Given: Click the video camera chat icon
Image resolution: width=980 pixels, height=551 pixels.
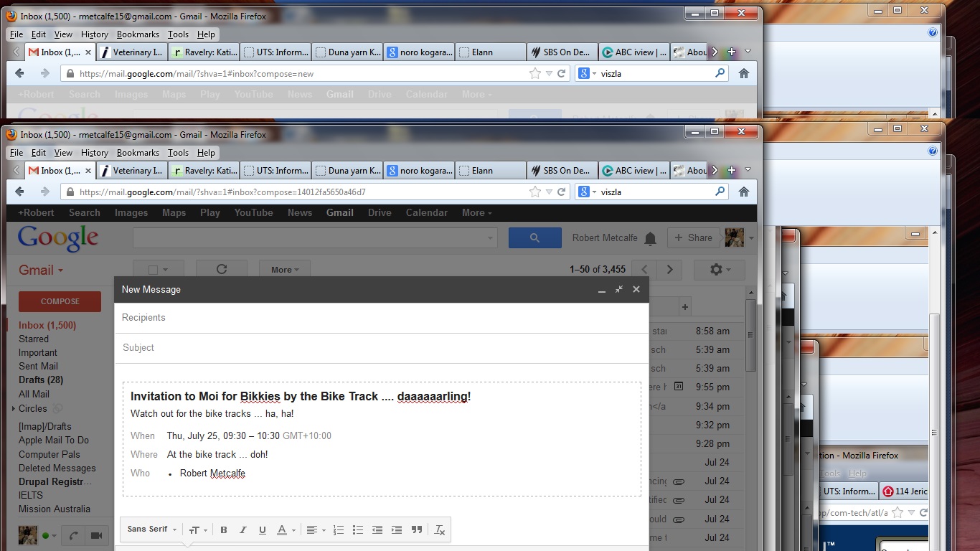Looking at the screenshot, I should coord(95,535).
